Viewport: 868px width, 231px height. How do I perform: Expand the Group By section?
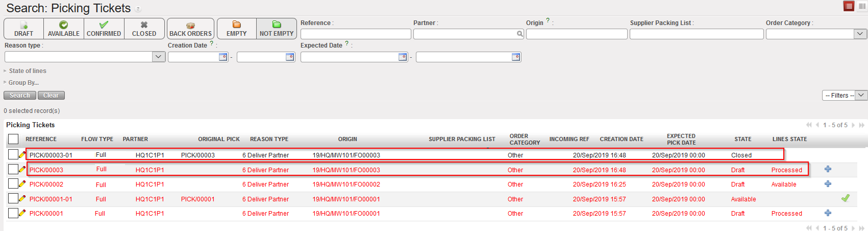(23, 83)
